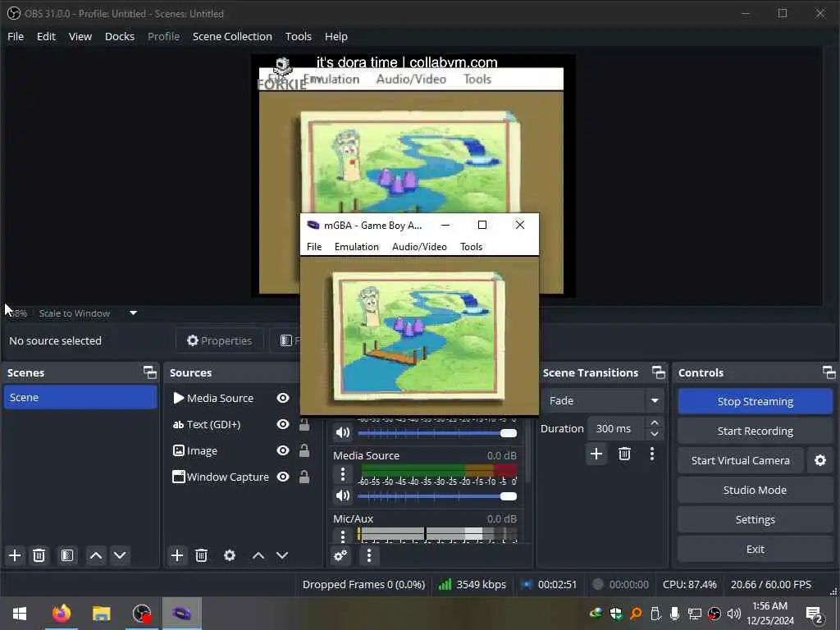This screenshot has height=630, width=840.
Task: Open OBS Settings from Controls
Action: coord(756,519)
